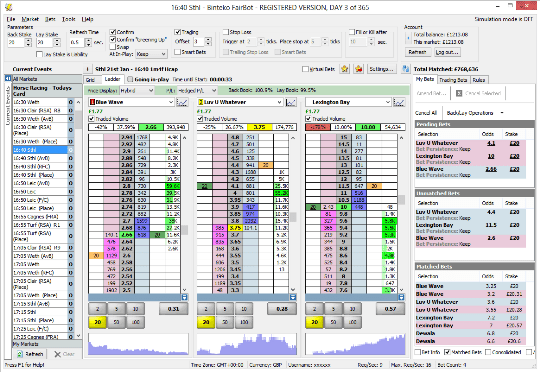Viewport: 540px width, 372px height.
Task: Open the Lexington Bay runner dropdown
Action: point(348,102)
